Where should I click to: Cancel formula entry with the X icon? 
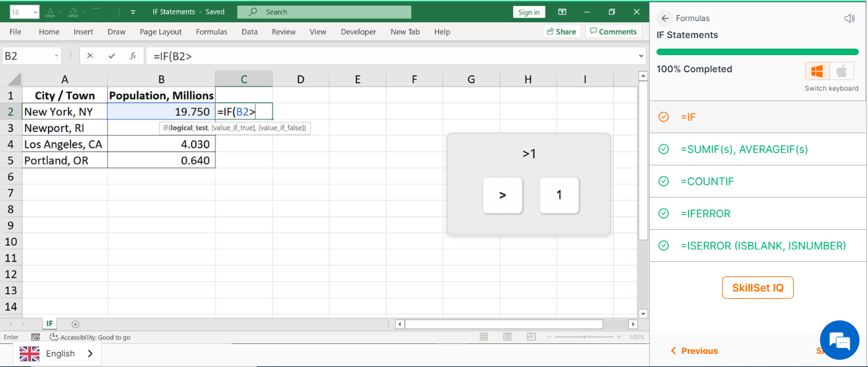[90, 56]
